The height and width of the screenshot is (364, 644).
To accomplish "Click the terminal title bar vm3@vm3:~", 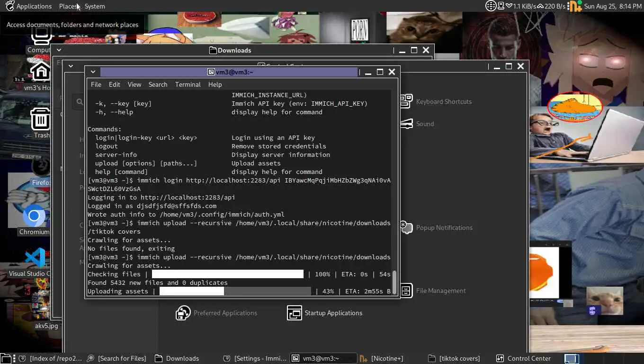I will pyautogui.click(x=229, y=72).
